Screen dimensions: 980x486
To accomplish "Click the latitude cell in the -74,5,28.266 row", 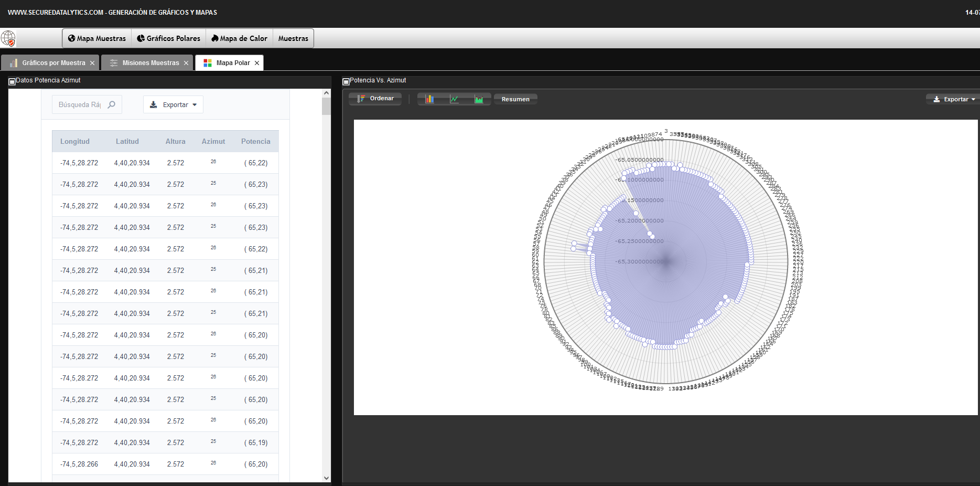I will click(132, 464).
